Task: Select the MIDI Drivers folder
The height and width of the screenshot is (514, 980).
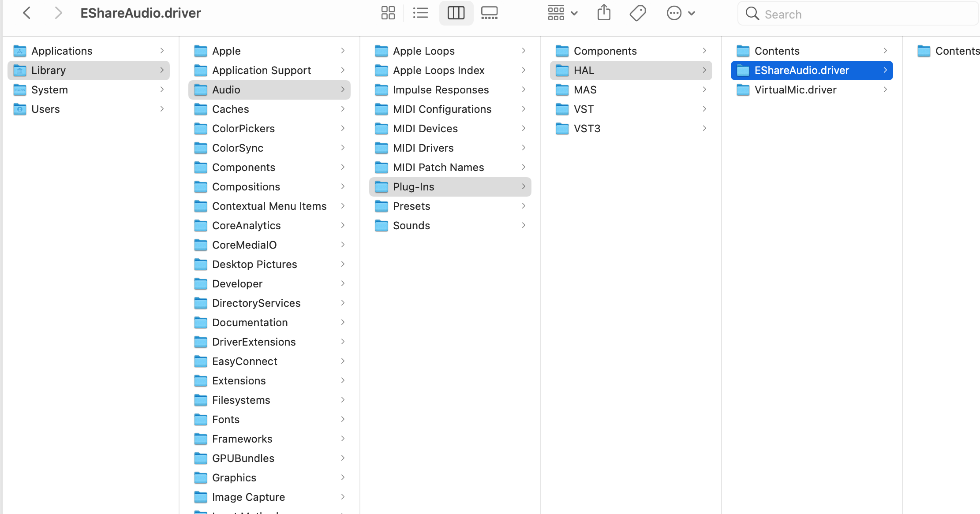Action: pyautogui.click(x=423, y=148)
